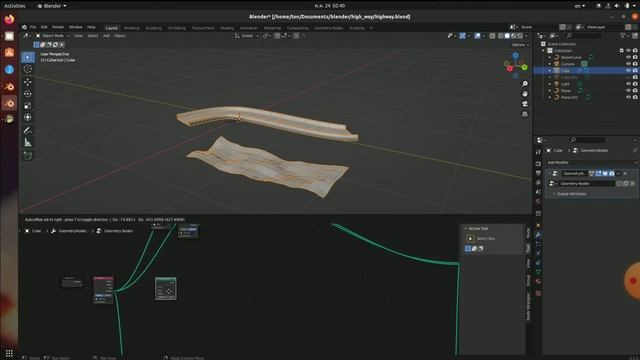Select the Measure tool
The height and width of the screenshot is (360, 640).
[28, 142]
